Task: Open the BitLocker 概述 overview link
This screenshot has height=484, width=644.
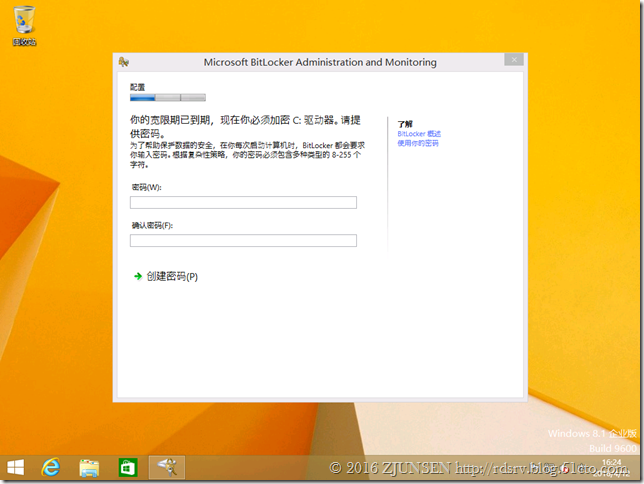Action: pyautogui.click(x=419, y=134)
